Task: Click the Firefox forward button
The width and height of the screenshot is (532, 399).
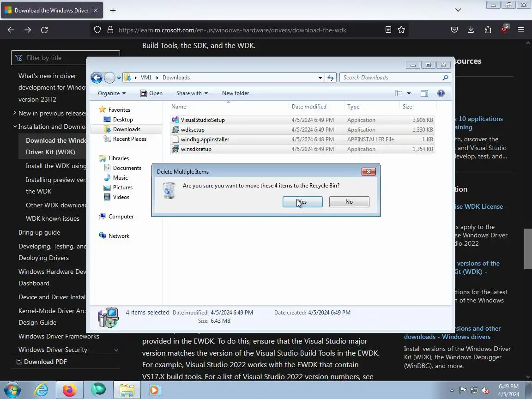Action: coord(28,30)
